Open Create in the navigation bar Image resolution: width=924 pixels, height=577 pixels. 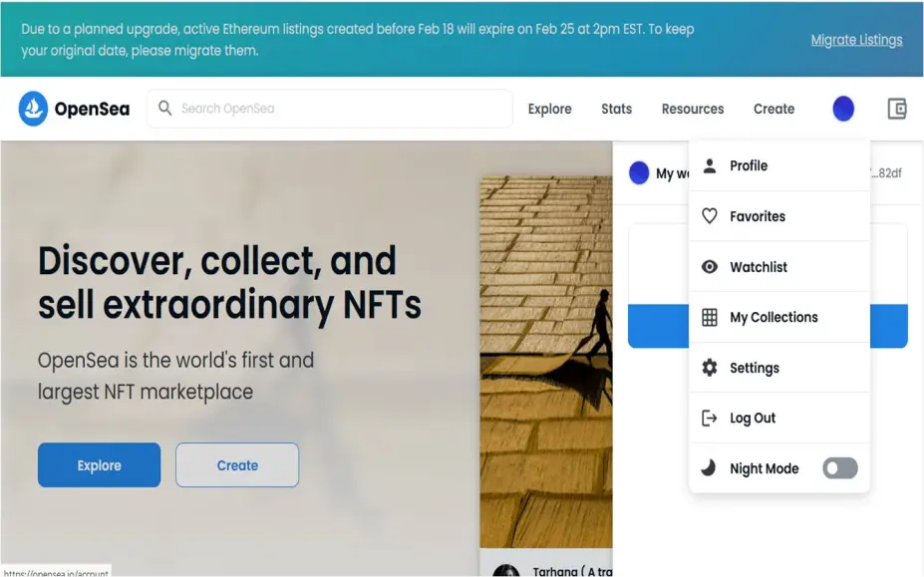[773, 109]
